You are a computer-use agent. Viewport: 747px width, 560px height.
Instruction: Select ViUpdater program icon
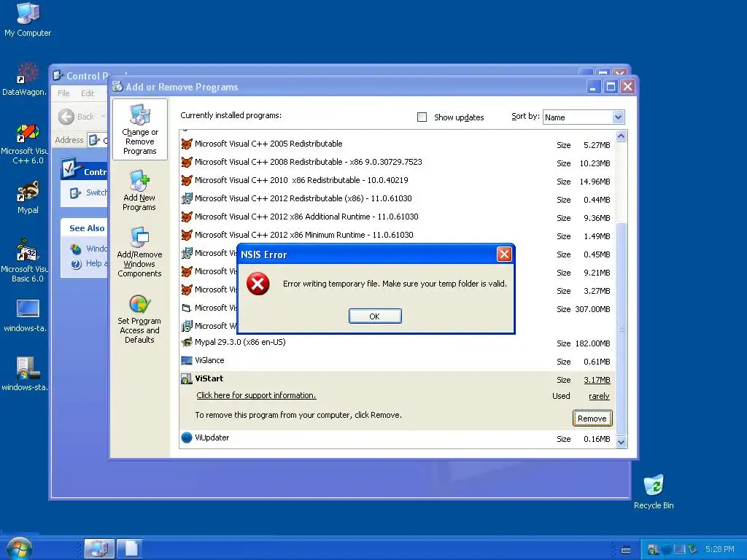(x=187, y=437)
